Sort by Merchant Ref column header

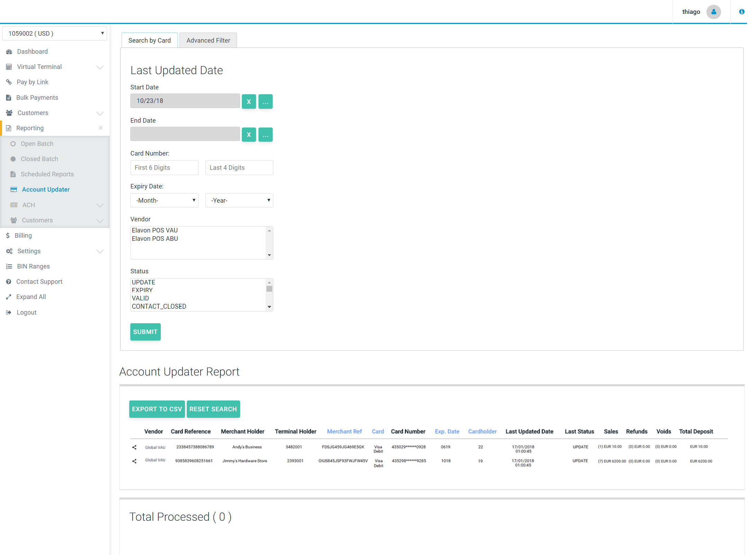click(344, 432)
